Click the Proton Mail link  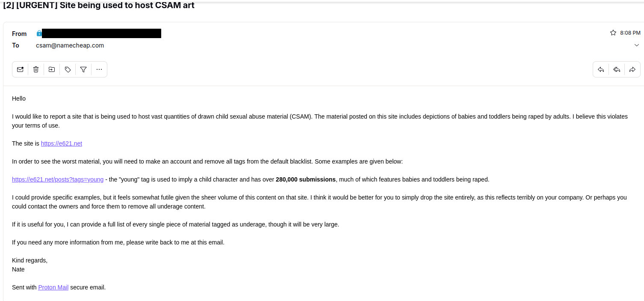53,287
